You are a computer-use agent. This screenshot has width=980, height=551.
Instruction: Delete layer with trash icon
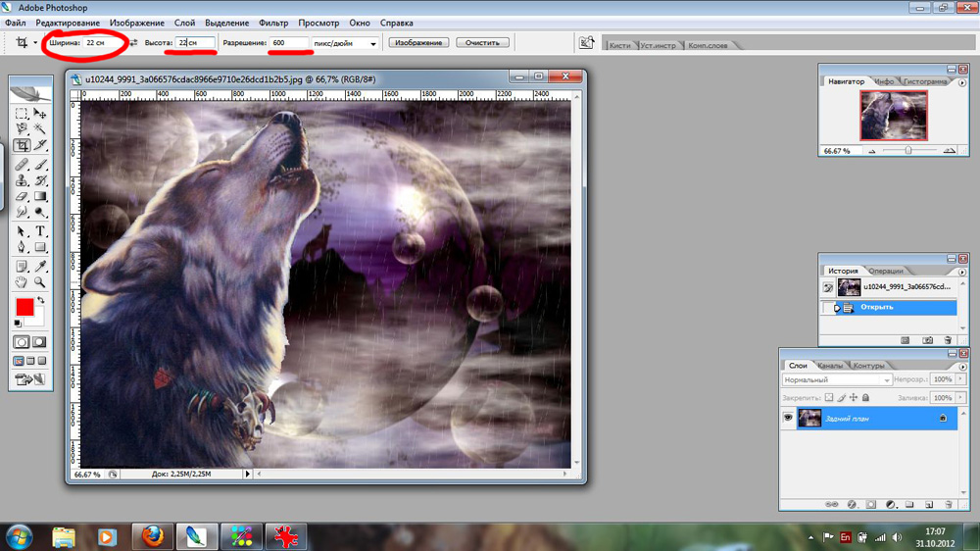(948, 504)
